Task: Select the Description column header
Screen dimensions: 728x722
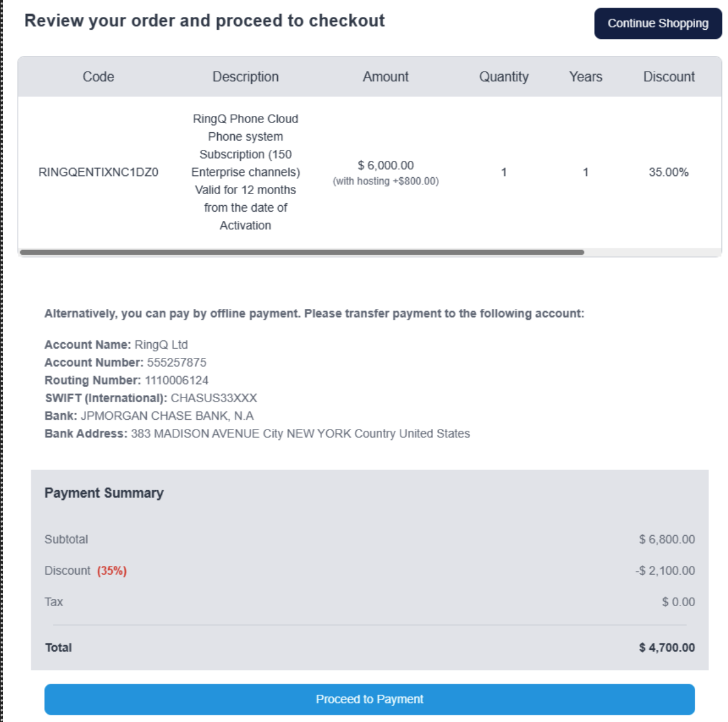Action: tap(245, 76)
